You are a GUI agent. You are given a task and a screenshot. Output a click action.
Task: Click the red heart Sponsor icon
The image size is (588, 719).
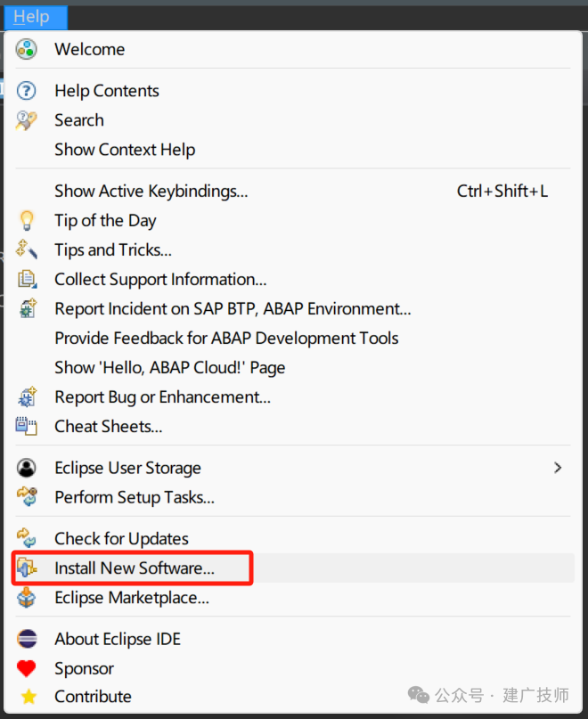(26, 668)
